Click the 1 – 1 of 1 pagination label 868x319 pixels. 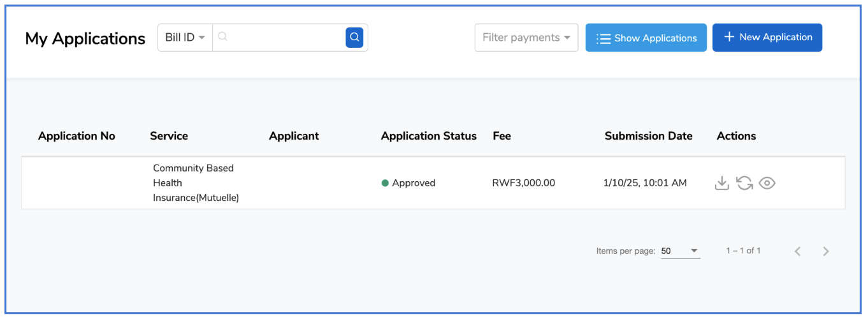coord(743,251)
